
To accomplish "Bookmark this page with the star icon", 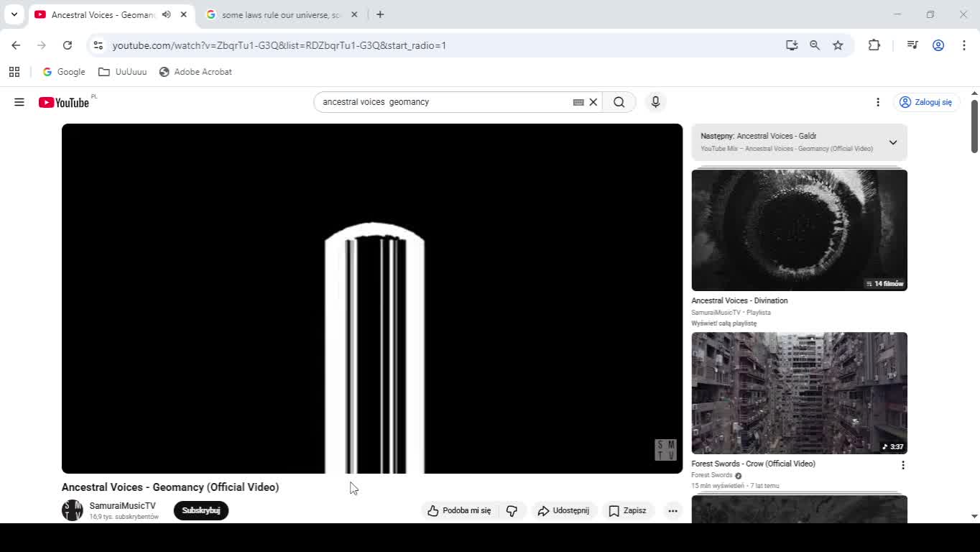I will pyautogui.click(x=838, y=45).
